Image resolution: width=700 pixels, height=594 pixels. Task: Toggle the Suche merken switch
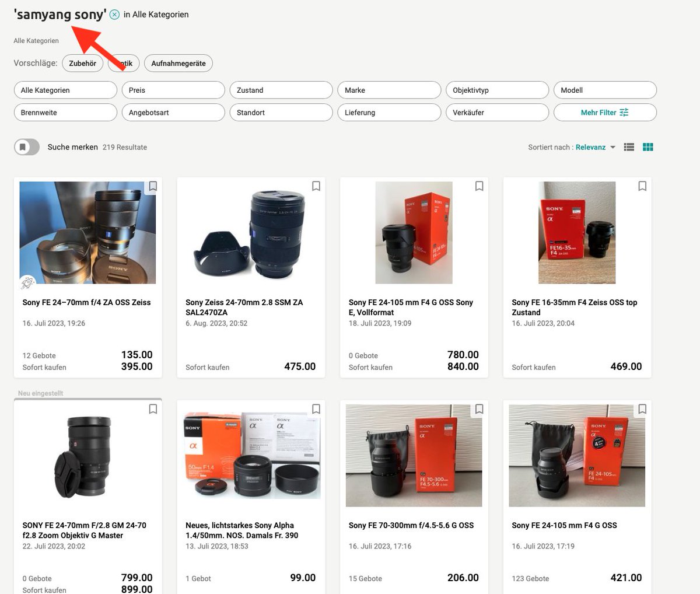27,147
